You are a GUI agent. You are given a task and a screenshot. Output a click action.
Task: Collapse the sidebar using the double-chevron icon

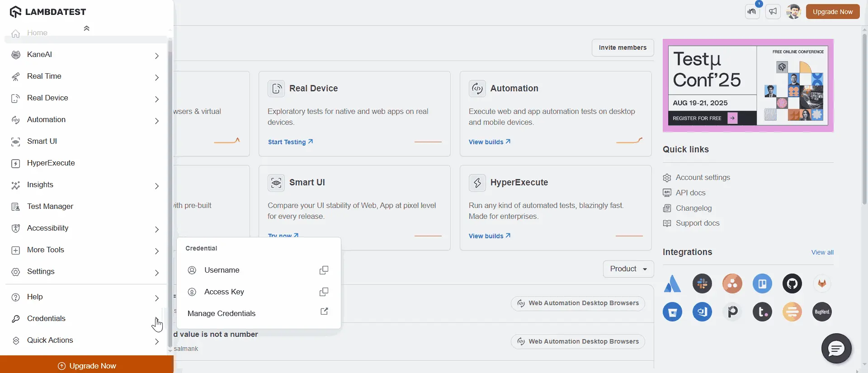(x=86, y=28)
